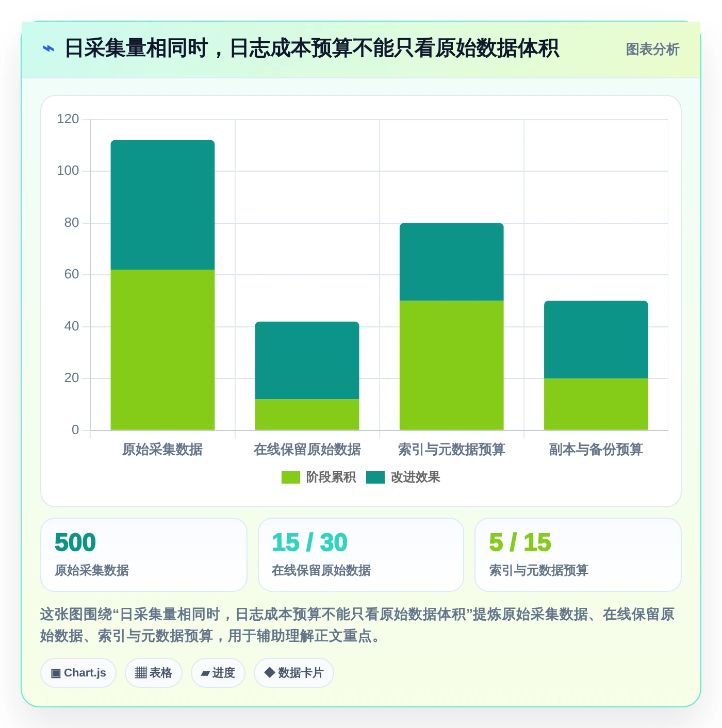The width and height of the screenshot is (722, 728).
Task: Select the 进度 tag chip
Action: point(218,673)
